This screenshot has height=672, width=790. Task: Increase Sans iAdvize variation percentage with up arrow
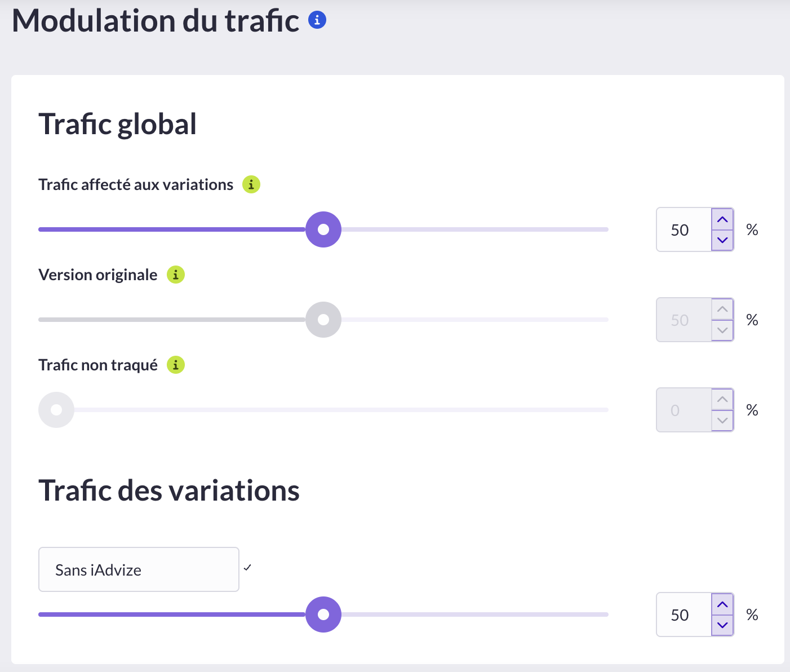722,604
